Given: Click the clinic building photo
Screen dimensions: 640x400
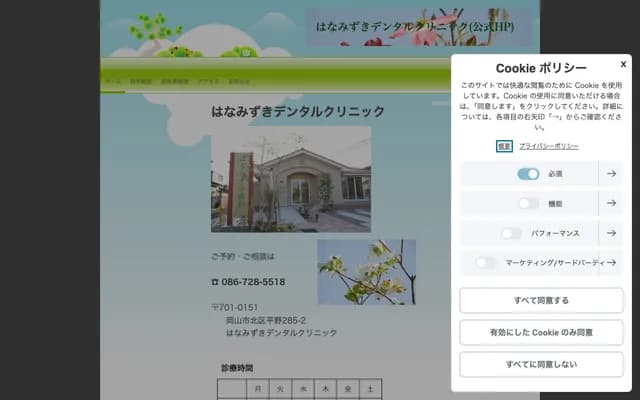Looking at the screenshot, I should (291, 179).
